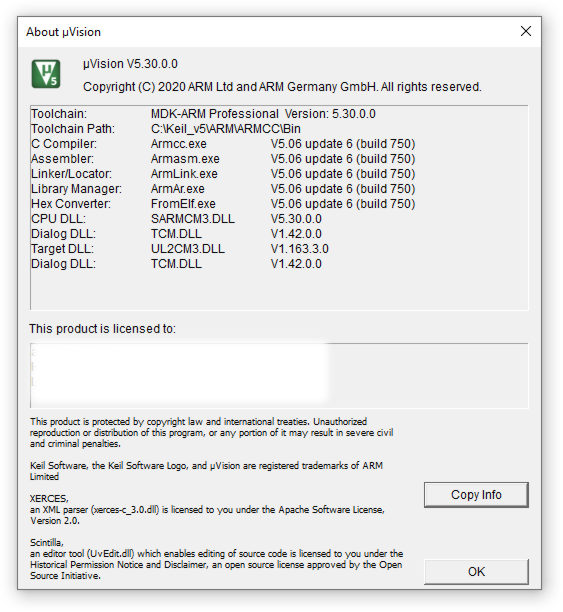Viewport: 563px width, 612px height.
Task: Click the Linker/Locator: label
Action: coord(71,174)
